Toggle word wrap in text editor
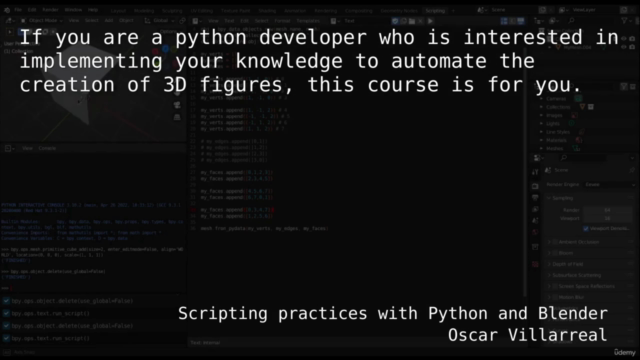 tap(512, 21)
